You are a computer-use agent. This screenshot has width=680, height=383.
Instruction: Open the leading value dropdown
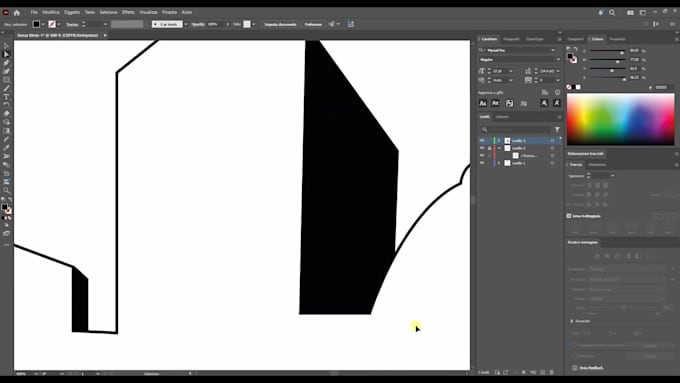(558, 71)
